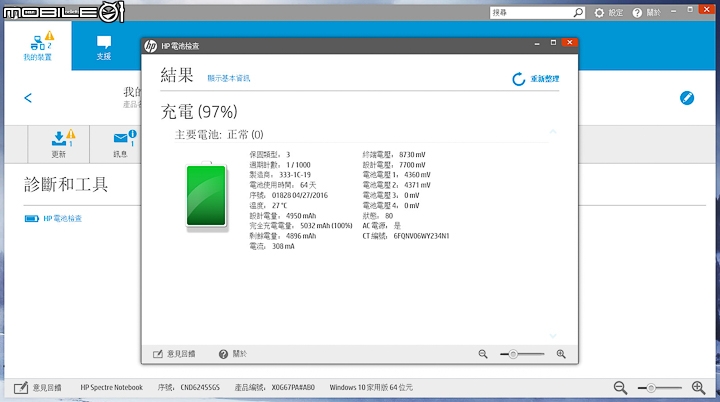The height and width of the screenshot is (402, 720).
Task: Close the HP Battery Check dialog
Action: [x=570, y=42]
